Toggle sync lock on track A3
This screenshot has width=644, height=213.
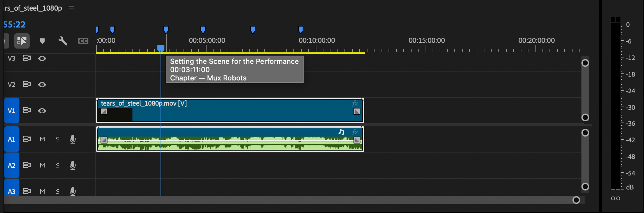click(27, 191)
